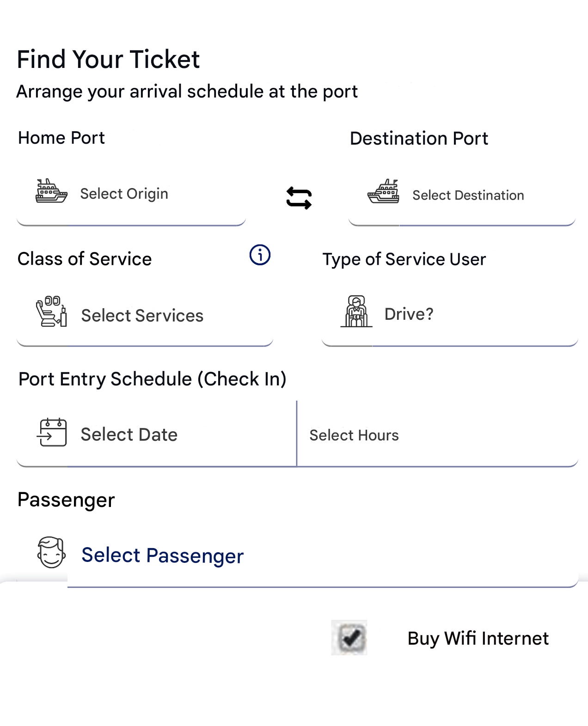
Task: Click the calendar icon beside Select Date
Action: coord(52,433)
